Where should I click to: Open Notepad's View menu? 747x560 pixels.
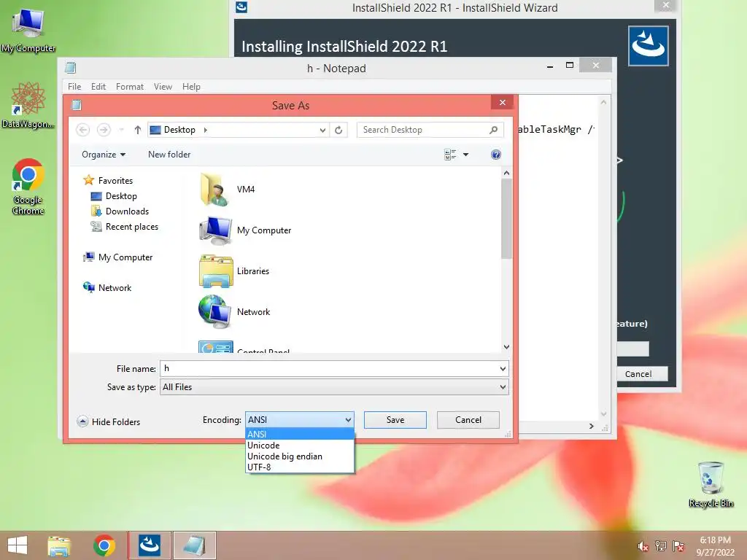[163, 87]
